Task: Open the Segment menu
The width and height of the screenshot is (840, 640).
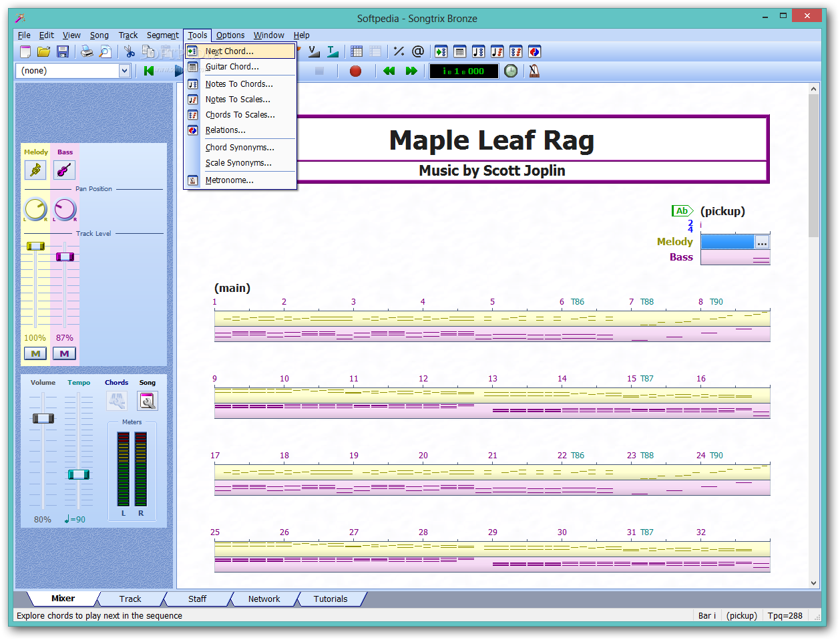Action: coord(162,35)
